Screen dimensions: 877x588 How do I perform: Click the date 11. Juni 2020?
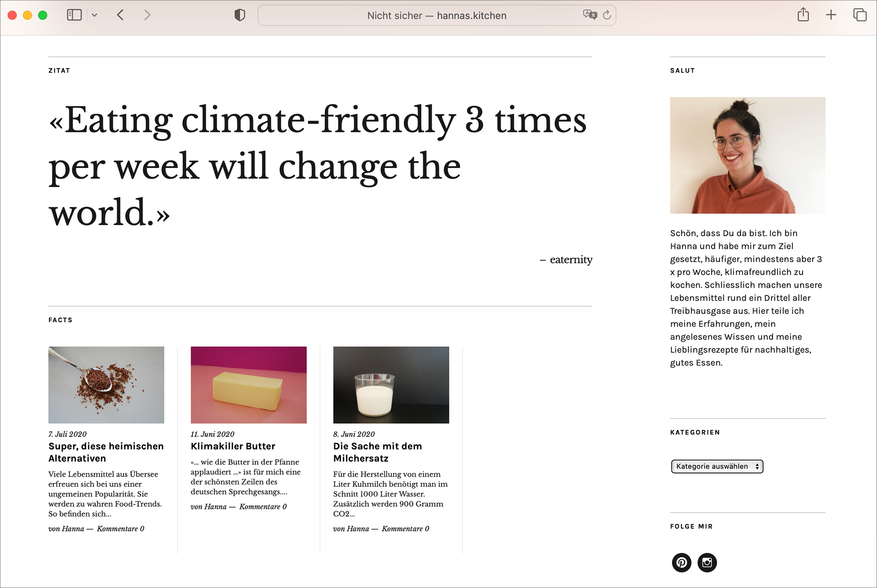[x=212, y=434]
